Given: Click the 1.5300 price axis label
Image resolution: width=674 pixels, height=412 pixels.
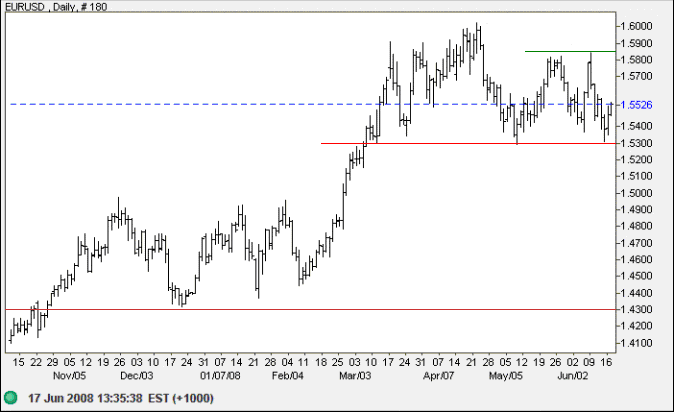Looking at the screenshot, I should point(636,143).
